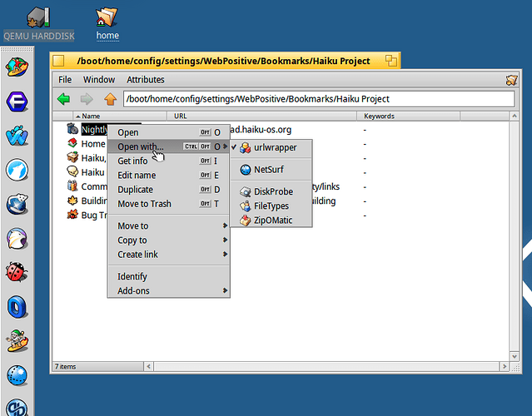Expand the Create link submenu

(x=169, y=255)
